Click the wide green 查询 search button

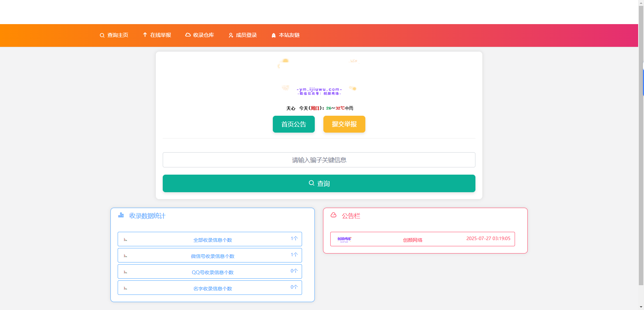pos(319,183)
